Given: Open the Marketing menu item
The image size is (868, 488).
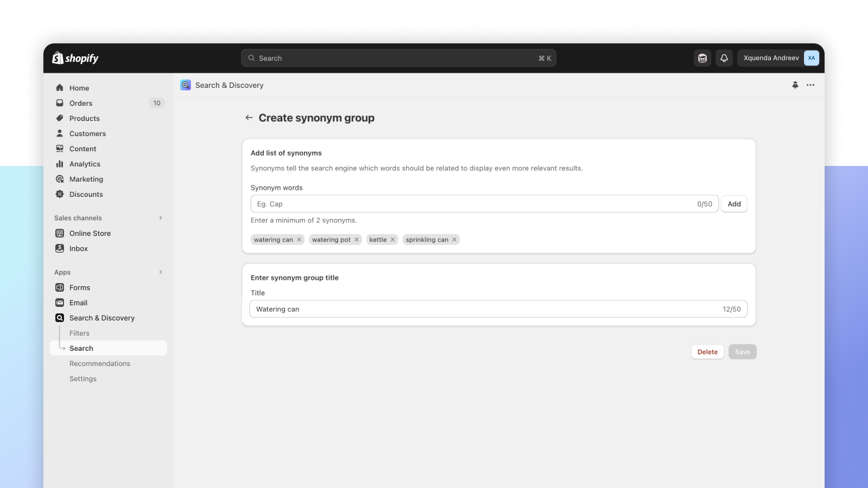Looking at the screenshot, I should (86, 179).
